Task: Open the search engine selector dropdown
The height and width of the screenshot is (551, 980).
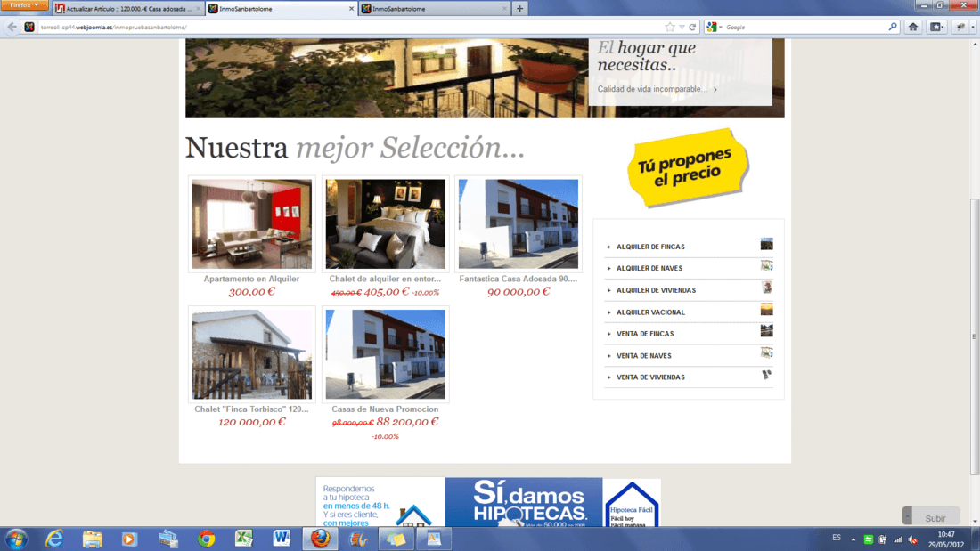Action: pos(714,27)
